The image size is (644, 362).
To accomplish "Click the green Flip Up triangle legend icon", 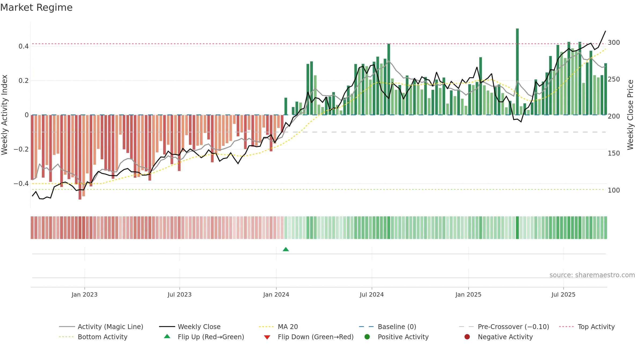I will (x=167, y=336).
